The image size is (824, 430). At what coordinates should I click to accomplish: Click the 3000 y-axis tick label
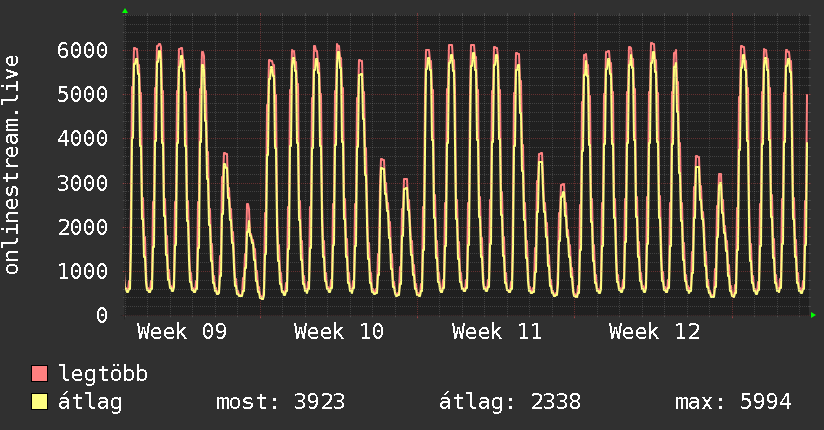point(82,183)
